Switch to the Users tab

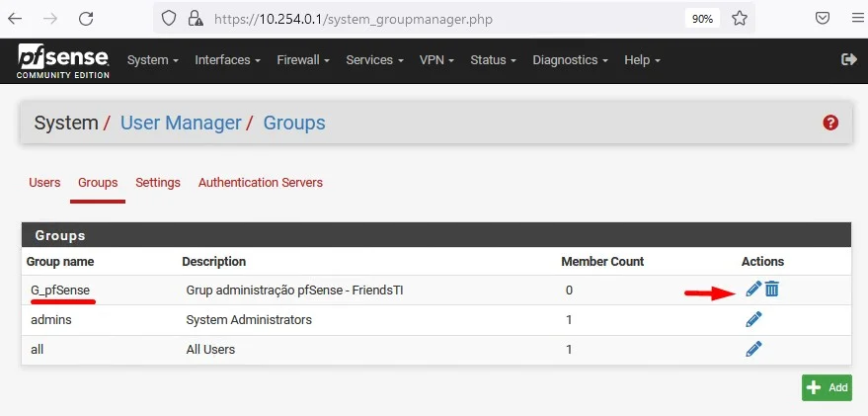click(44, 183)
